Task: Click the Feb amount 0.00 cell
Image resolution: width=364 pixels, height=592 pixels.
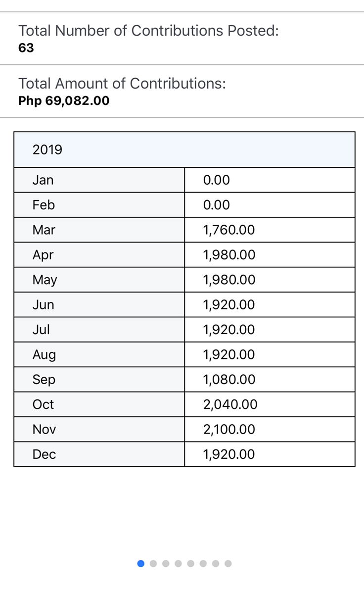Action: 217,205
